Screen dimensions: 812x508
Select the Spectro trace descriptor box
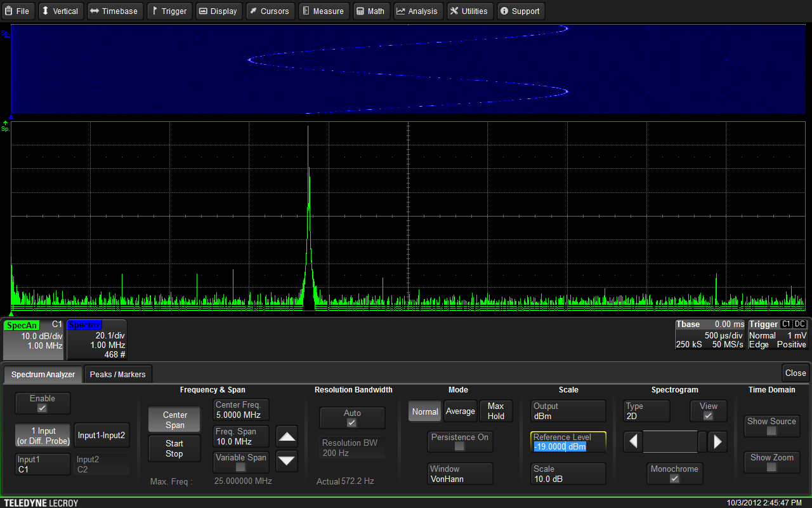(x=96, y=339)
